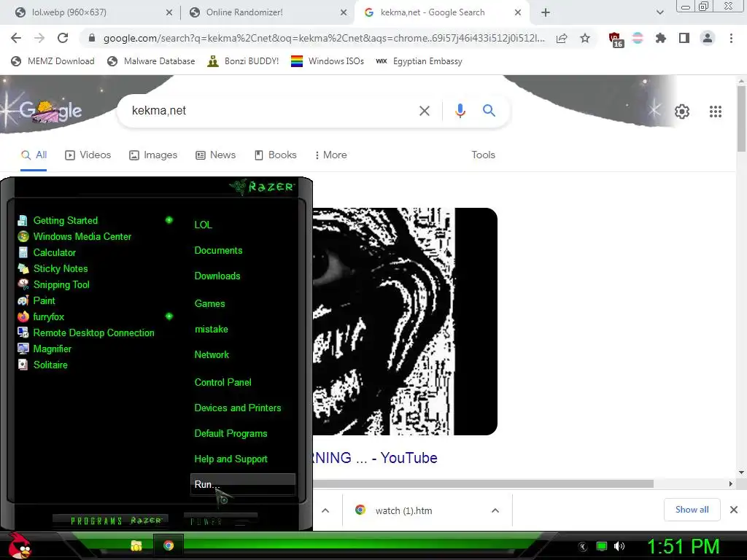This screenshot has height=560, width=747.
Task: Click the 1:51 PM taskbar clock
Action: [x=683, y=546]
